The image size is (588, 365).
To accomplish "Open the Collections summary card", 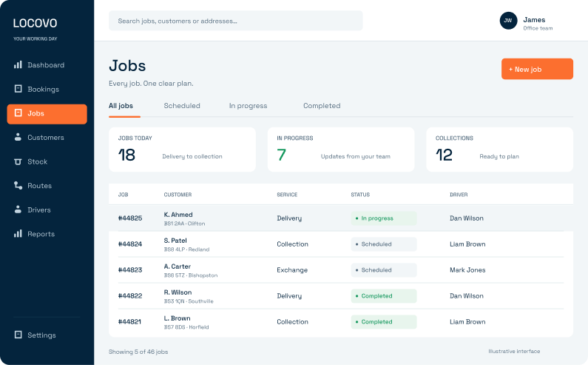I will tap(499, 150).
